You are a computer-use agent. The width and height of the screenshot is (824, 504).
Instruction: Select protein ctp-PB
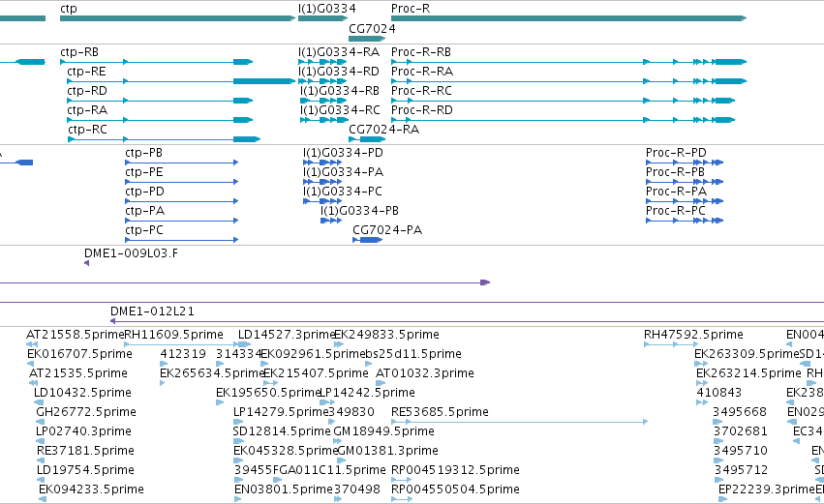pos(181,163)
